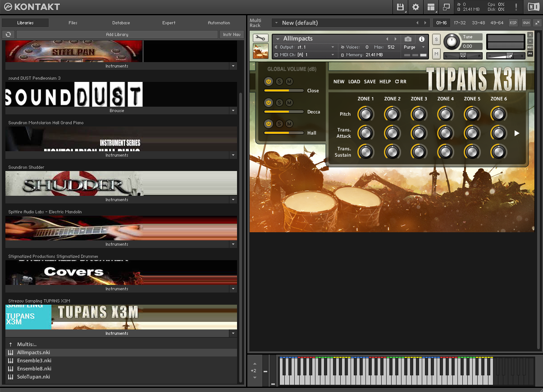The image size is (543, 392).
Task: Click the Native Instruments logo
Action: [533, 7]
